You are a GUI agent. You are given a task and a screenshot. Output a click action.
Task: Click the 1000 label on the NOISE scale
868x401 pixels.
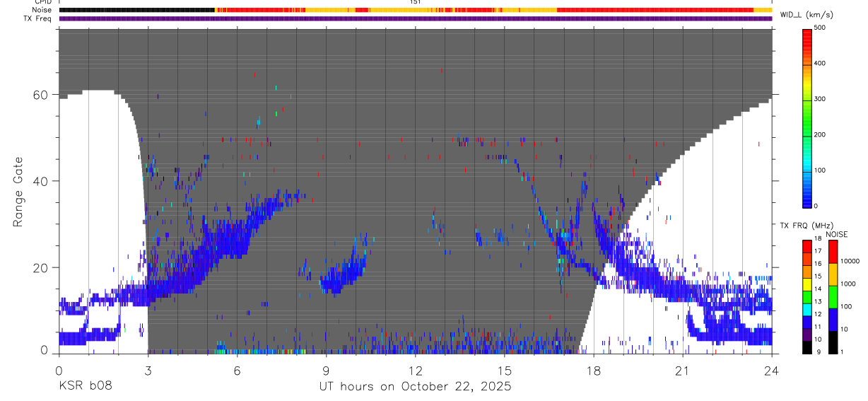tap(848, 284)
